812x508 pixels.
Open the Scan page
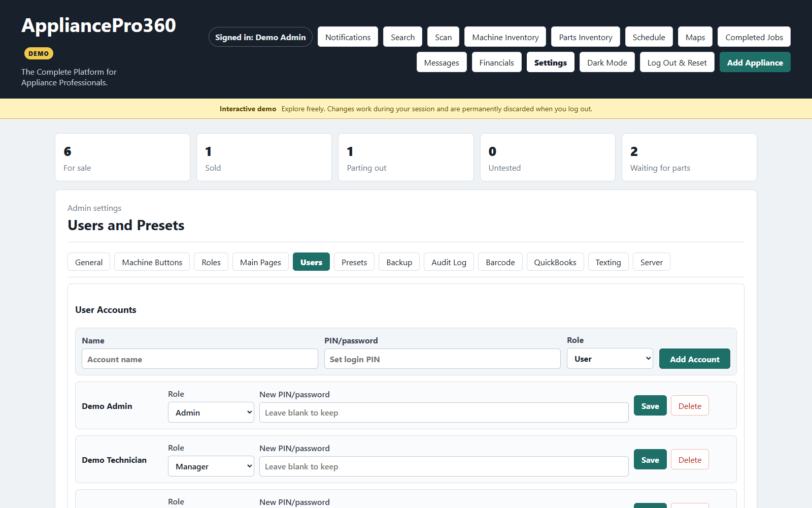[443, 37]
